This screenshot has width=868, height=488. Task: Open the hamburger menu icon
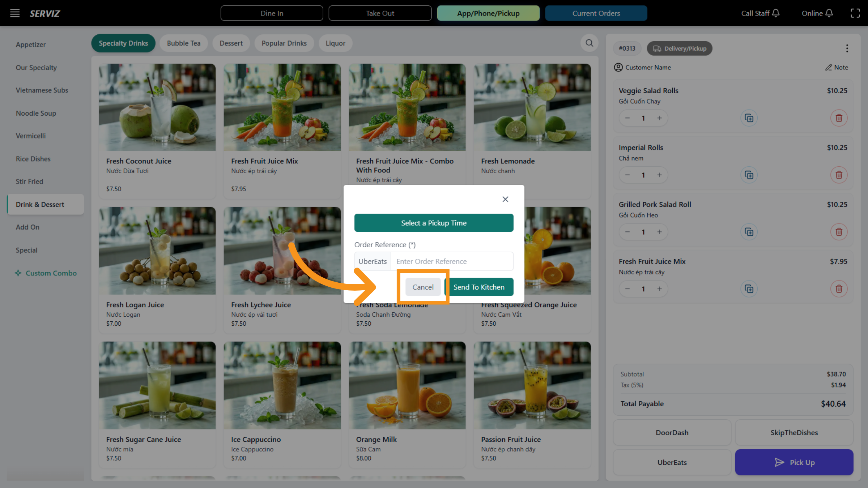15,13
